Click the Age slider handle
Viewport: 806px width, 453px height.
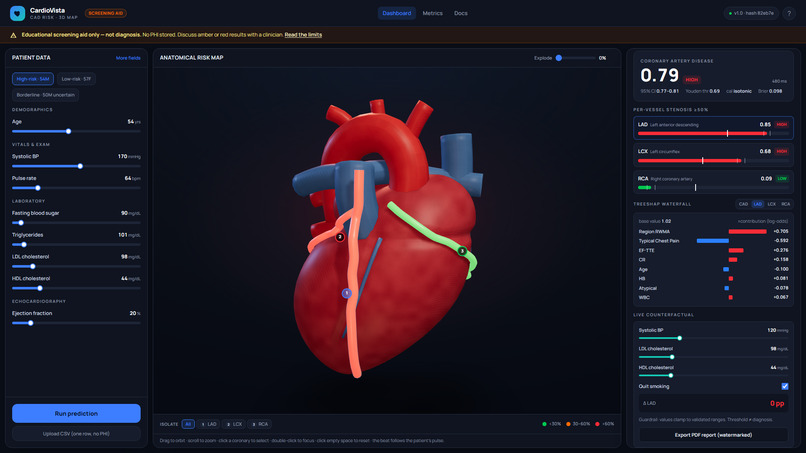(68, 132)
